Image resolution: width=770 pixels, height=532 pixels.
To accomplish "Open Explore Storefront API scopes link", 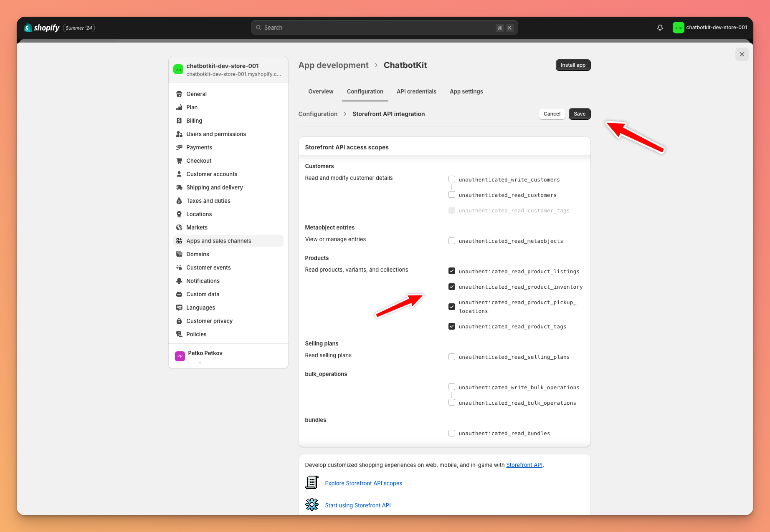I will click(363, 483).
